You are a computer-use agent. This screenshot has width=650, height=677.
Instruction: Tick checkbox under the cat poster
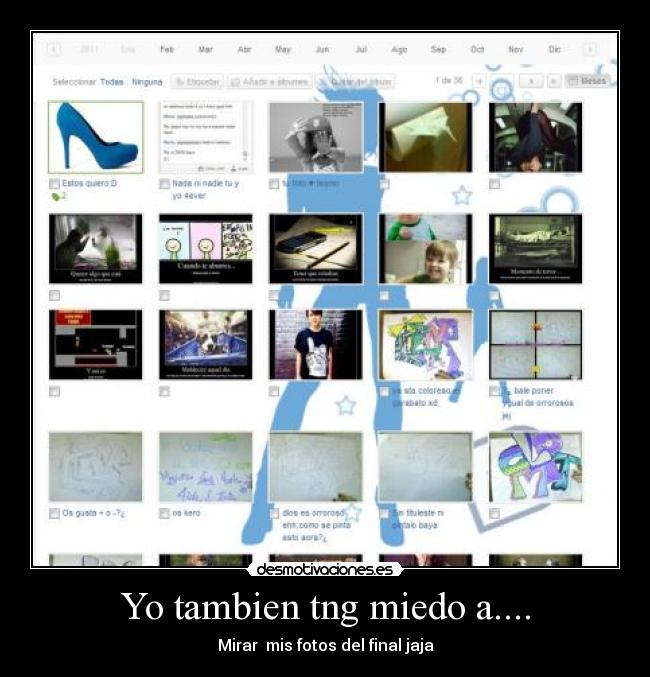54,295
